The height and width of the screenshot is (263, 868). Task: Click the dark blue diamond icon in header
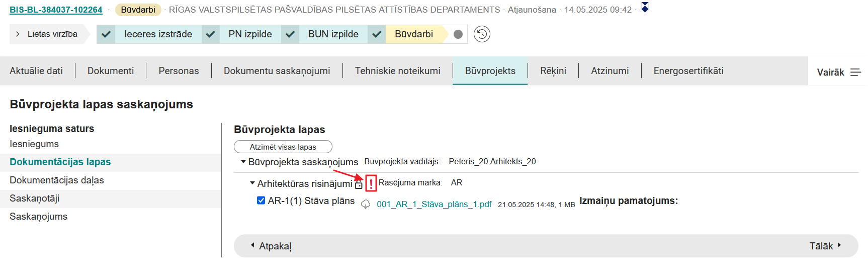(645, 7)
